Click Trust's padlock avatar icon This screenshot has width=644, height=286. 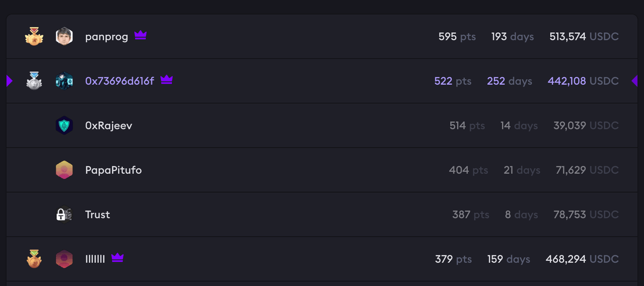pyautogui.click(x=64, y=215)
